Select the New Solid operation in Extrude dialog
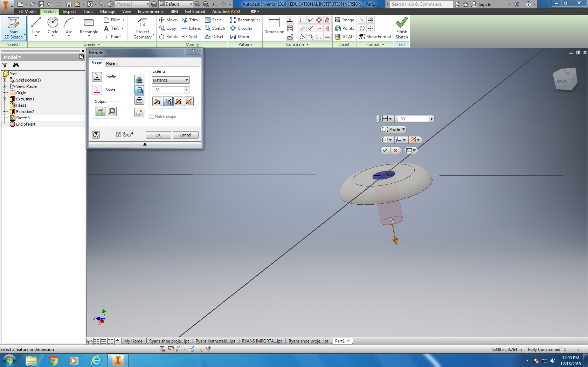588x367 pixels. (x=139, y=112)
